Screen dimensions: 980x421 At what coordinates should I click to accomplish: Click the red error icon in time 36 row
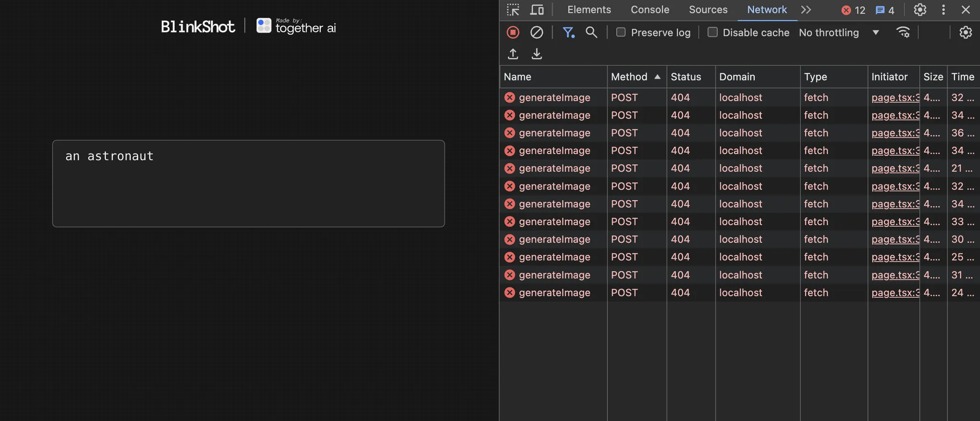pyautogui.click(x=510, y=133)
